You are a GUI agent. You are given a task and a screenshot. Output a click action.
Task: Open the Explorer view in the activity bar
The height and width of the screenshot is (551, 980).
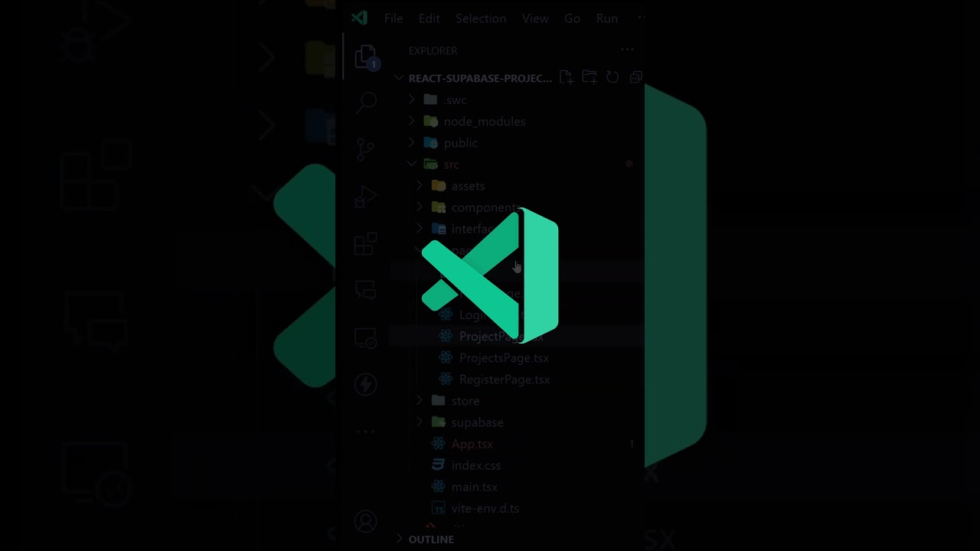pos(366,57)
